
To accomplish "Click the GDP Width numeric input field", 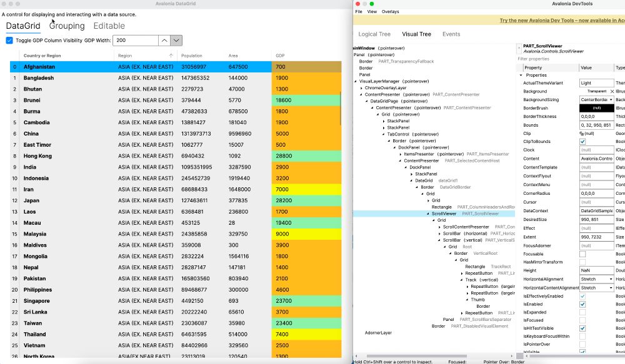I will (136, 40).
